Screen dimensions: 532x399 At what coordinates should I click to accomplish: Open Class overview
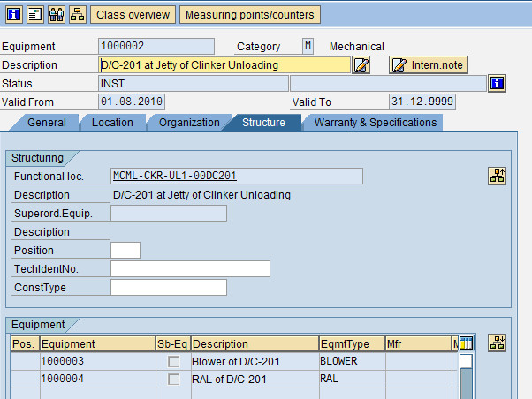[133, 15]
